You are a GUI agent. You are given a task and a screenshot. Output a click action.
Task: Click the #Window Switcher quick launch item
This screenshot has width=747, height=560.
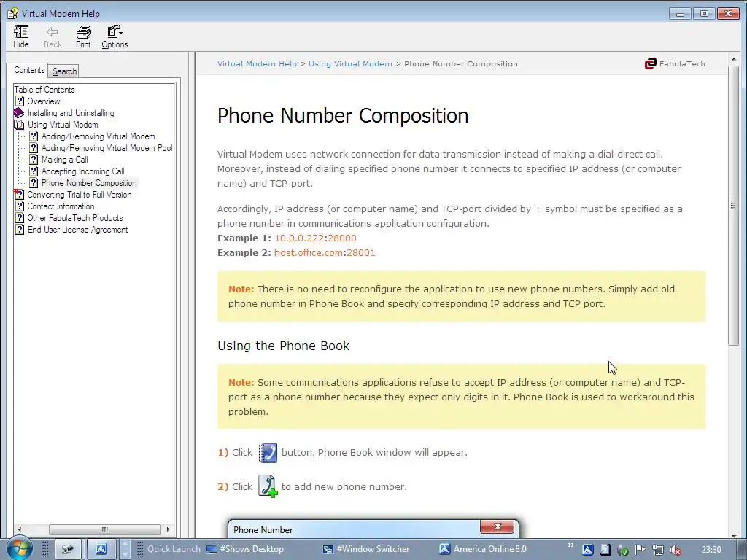366,549
